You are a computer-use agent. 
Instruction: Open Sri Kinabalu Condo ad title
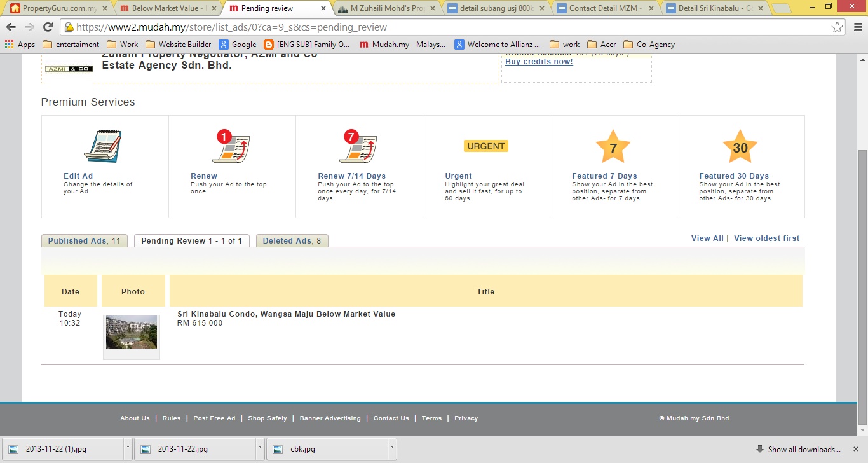[287, 314]
